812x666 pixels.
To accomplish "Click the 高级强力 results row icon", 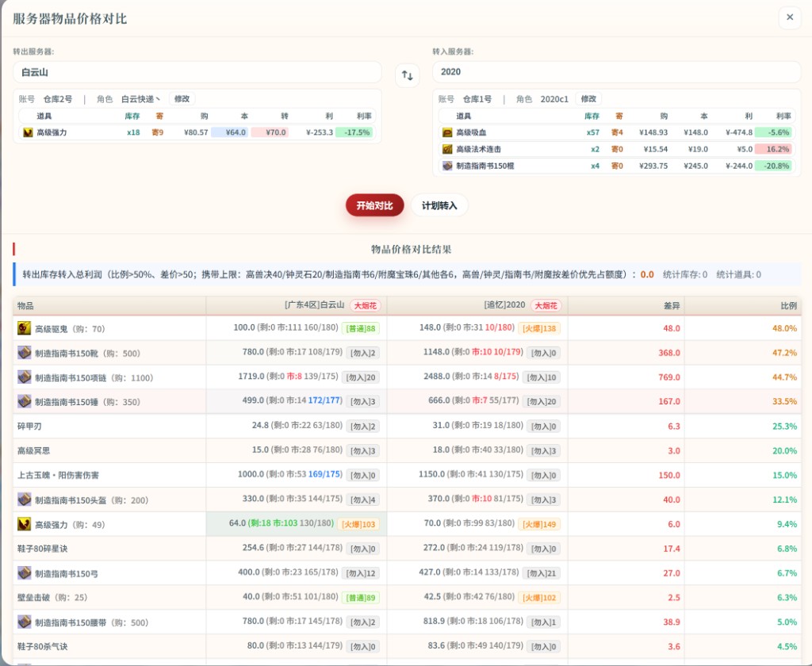I will point(25,524).
